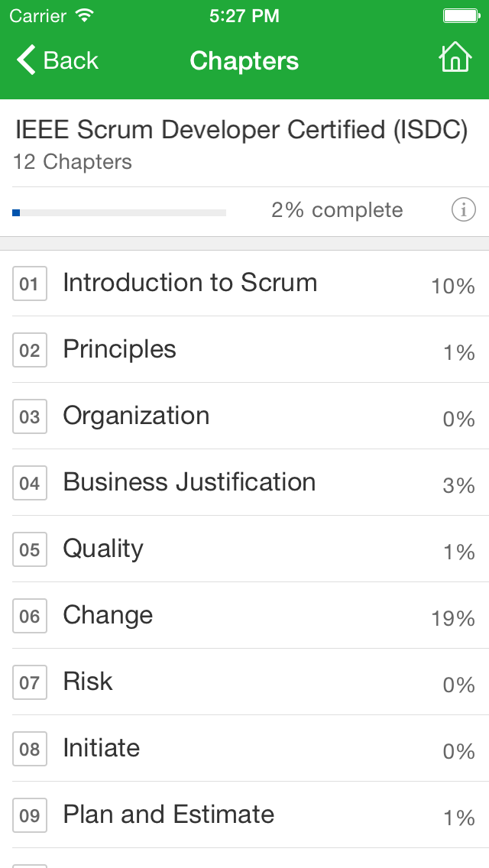Tap the Wi-Fi status icon

click(85, 15)
